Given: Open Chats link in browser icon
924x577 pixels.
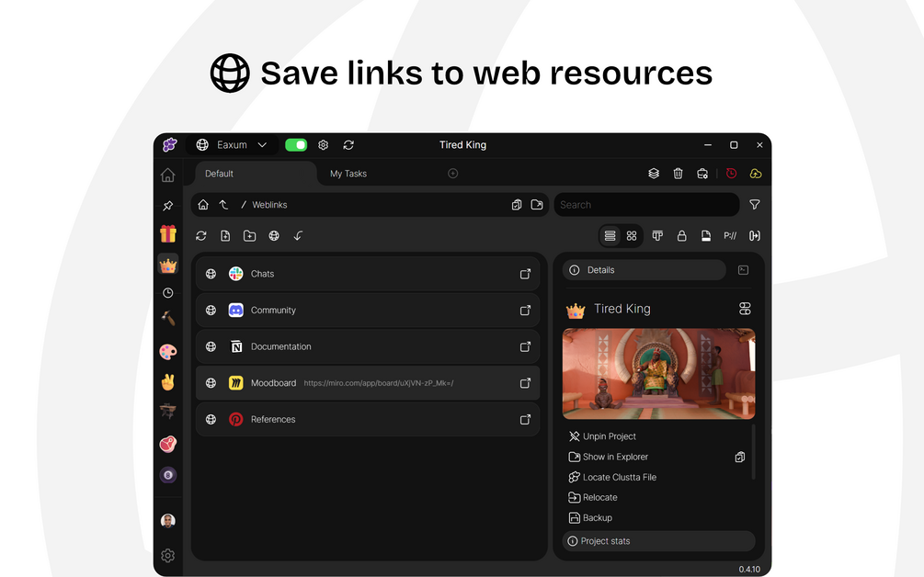Looking at the screenshot, I should [x=525, y=274].
